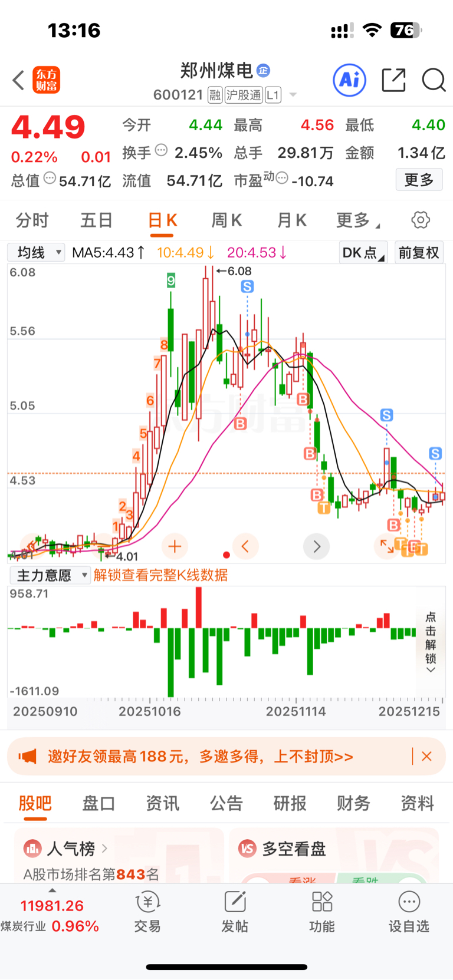This screenshot has height=980, width=453.
Task: Tap the share export icon
Action: pos(393,80)
